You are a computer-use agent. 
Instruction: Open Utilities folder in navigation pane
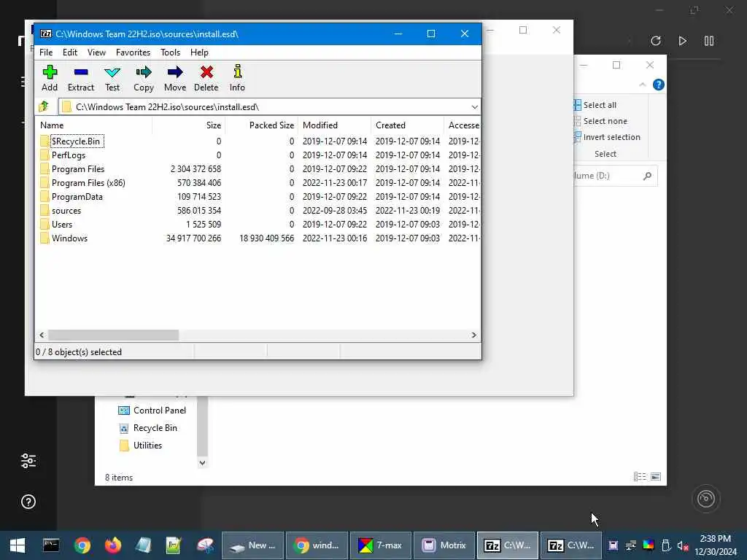click(x=141, y=446)
